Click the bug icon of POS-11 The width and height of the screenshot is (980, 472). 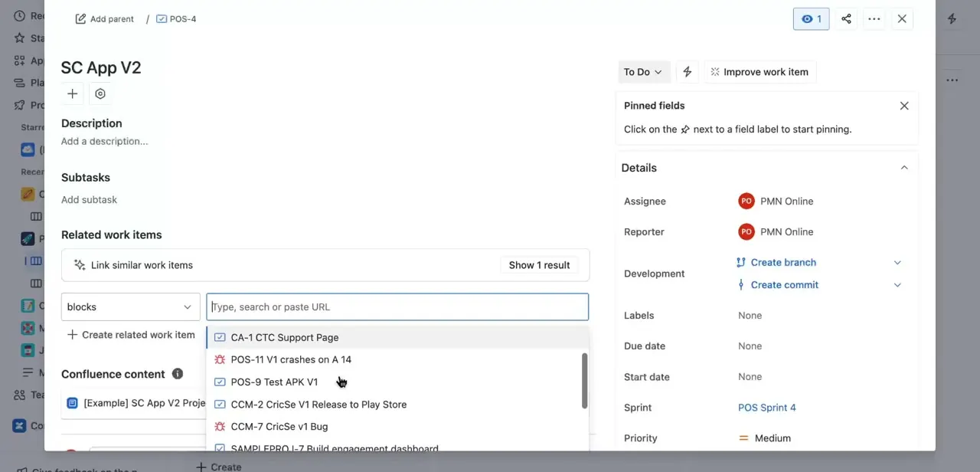[220, 359]
